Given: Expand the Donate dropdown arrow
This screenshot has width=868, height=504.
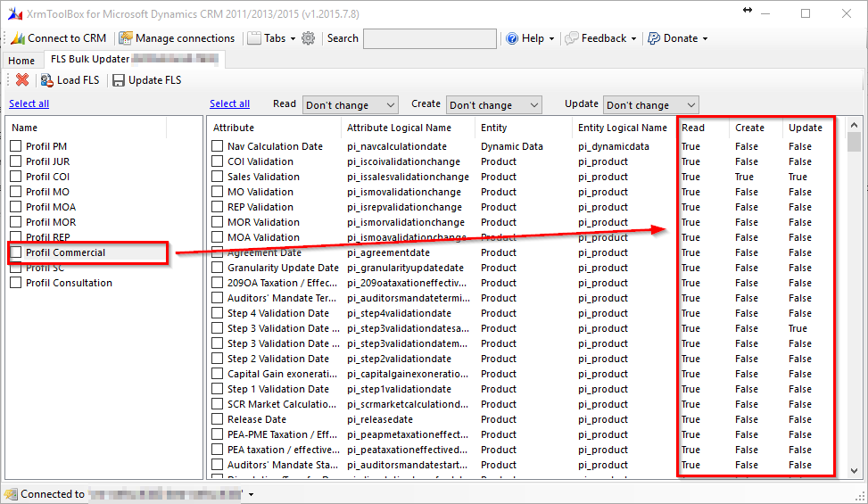Looking at the screenshot, I should tap(705, 38).
